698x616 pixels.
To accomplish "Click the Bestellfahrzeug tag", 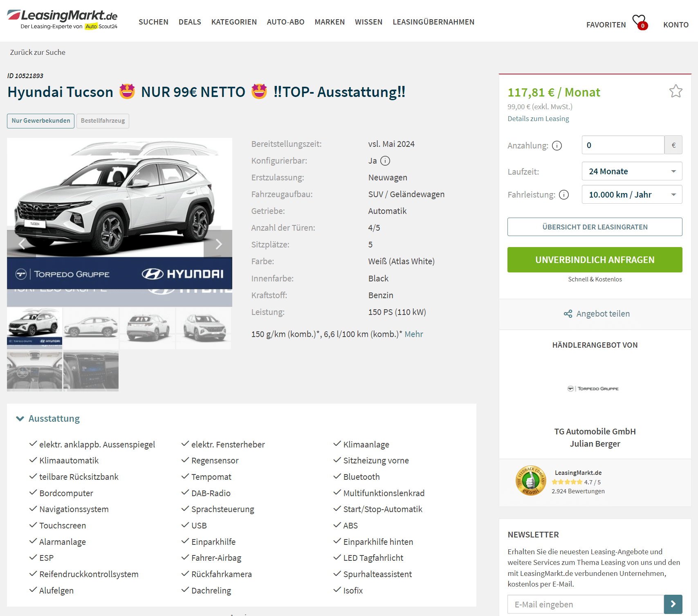I will pos(103,121).
